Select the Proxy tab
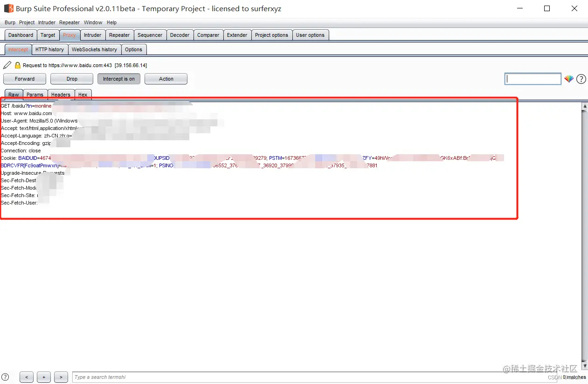The image size is (588, 384). click(69, 35)
